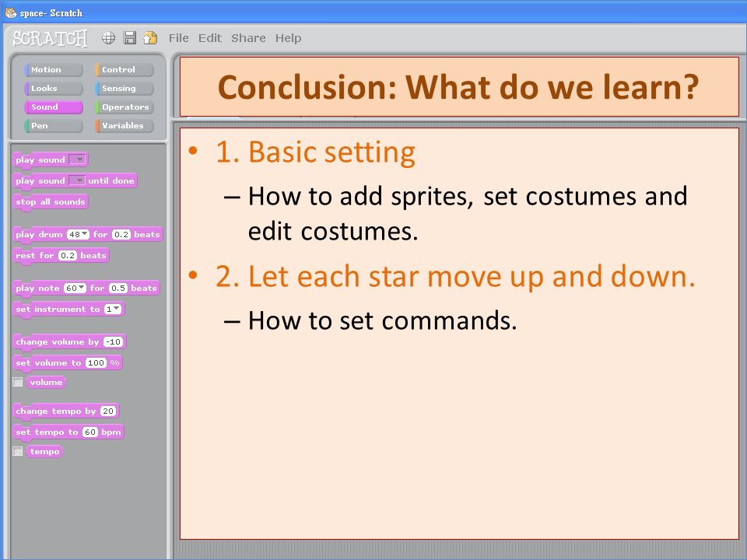
Task: Click the floppy disk save icon
Action: pyautogui.click(x=130, y=38)
